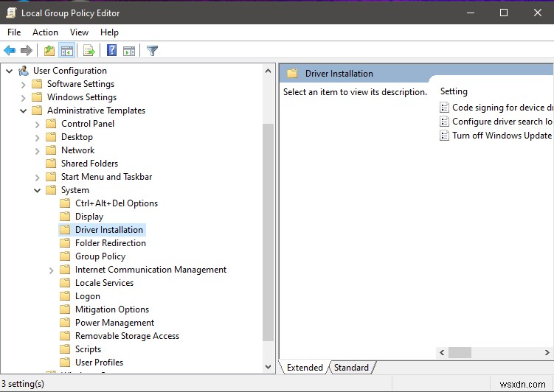The image size is (554, 392).
Task: Expand the Desktop node
Action: [38, 138]
